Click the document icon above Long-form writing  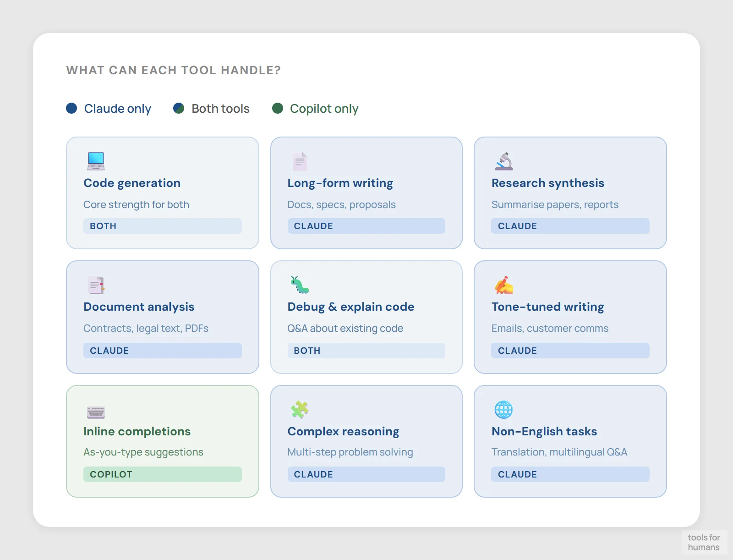299,161
